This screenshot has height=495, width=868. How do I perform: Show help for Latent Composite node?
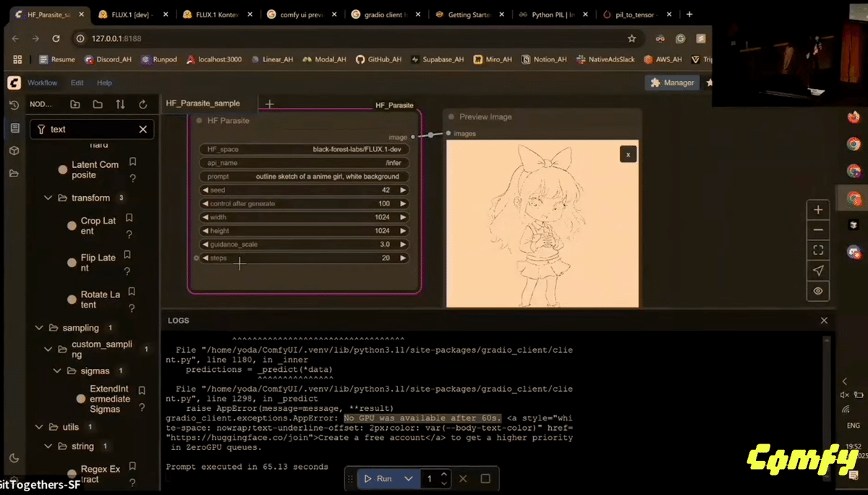[x=132, y=178]
